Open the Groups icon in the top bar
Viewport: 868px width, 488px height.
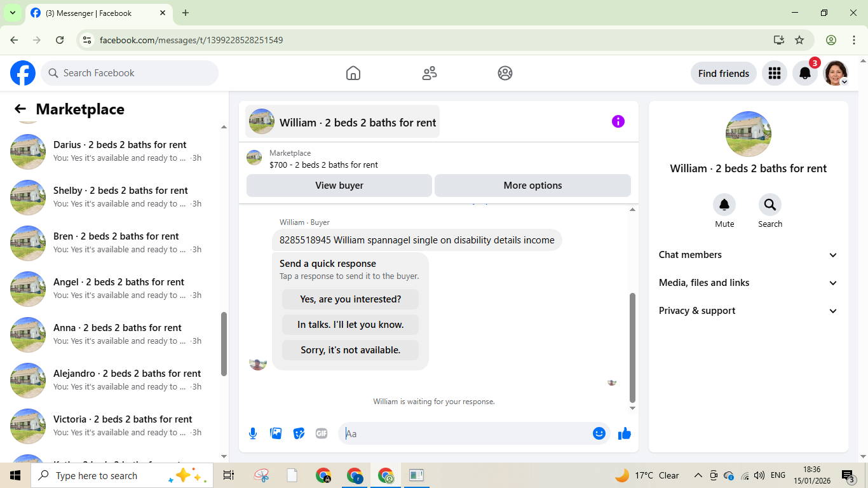(x=505, y=73)
